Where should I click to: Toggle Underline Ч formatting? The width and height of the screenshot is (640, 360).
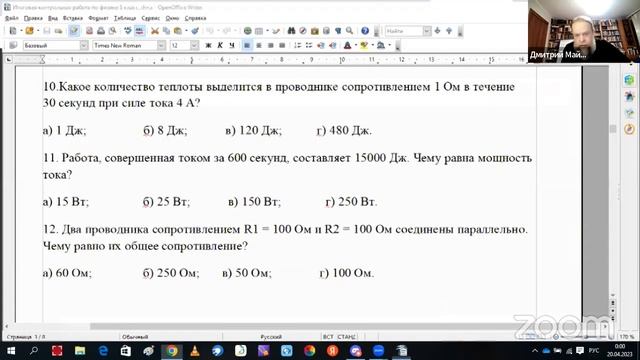click(x=231, y=45)
